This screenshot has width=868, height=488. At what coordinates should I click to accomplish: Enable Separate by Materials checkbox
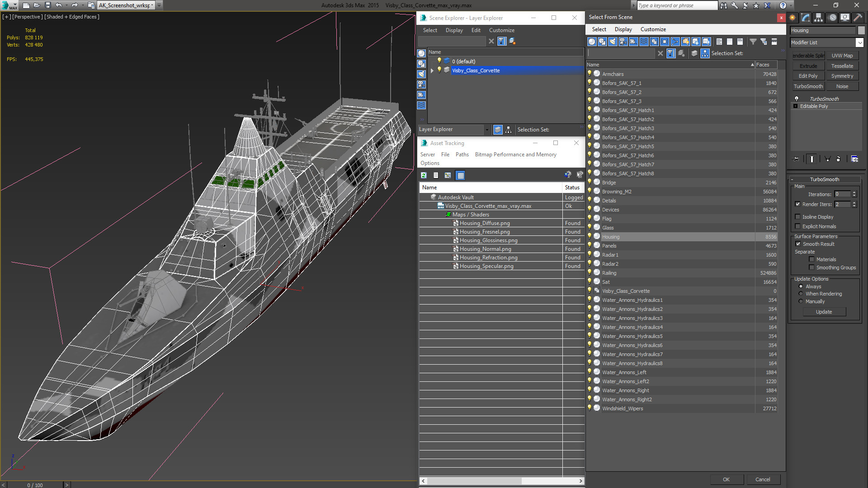[x=811, y=259]
